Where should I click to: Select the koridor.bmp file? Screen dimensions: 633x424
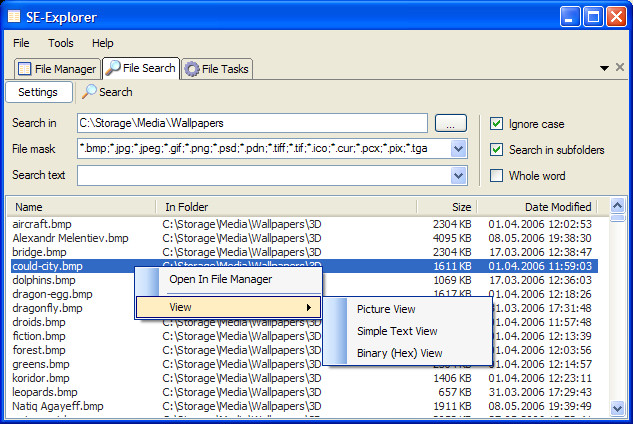[41, 378]
